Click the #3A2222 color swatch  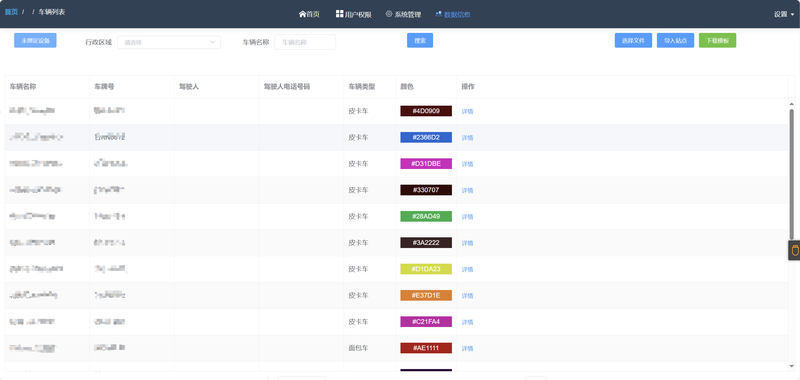coord(426,243)
